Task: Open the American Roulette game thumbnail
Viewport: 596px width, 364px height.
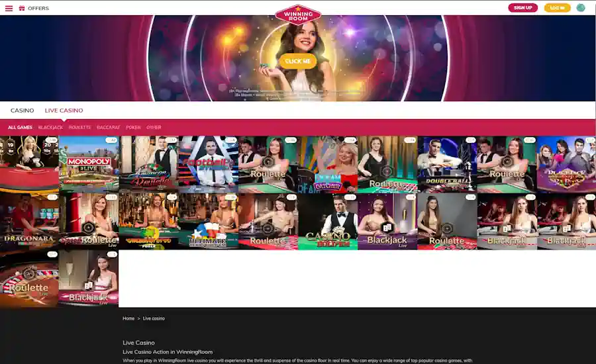Action: pos(148,164)
